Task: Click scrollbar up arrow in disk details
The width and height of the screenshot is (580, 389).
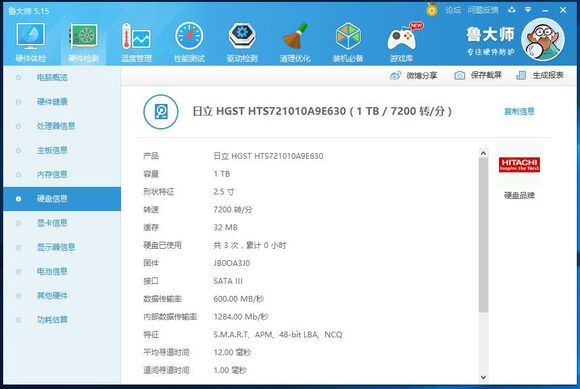Action: tap(483, 153)
